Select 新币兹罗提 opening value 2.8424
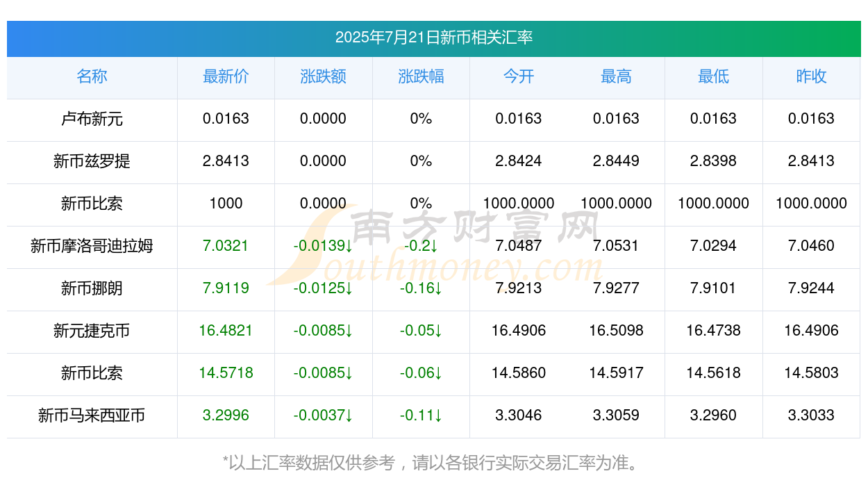Screen dimensions: 868x485 click(519, 161)
